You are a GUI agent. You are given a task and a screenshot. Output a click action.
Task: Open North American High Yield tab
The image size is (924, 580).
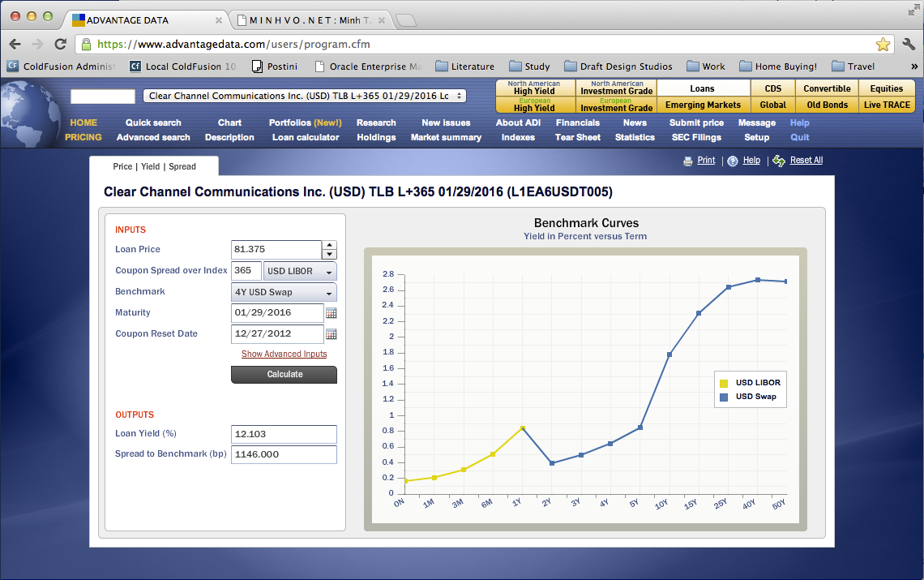point(534,88)
